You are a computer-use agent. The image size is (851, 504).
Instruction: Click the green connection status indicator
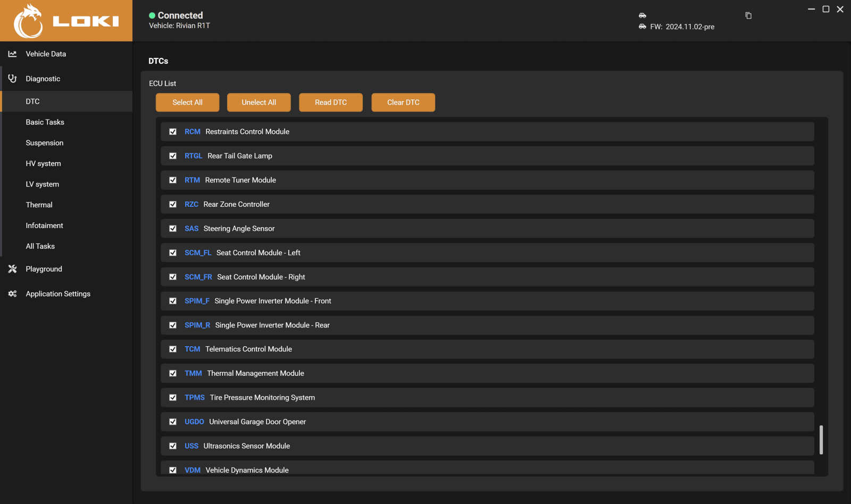pos(152,15)
